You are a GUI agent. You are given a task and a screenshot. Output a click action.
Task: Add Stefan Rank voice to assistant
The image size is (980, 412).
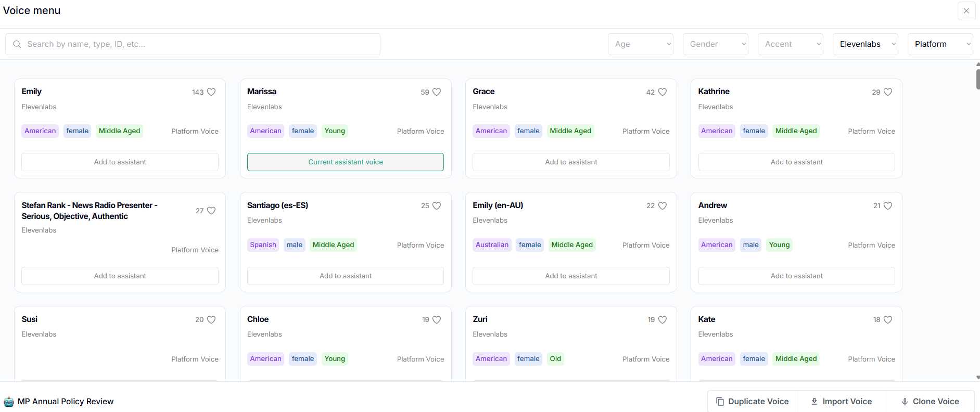pos(120,276)
